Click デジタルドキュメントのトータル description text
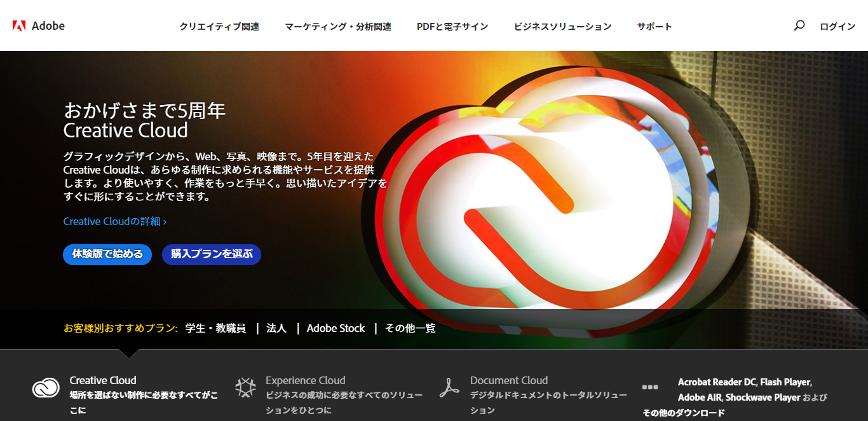This screenshot has height=421, width=868. [x=548, y=403]
